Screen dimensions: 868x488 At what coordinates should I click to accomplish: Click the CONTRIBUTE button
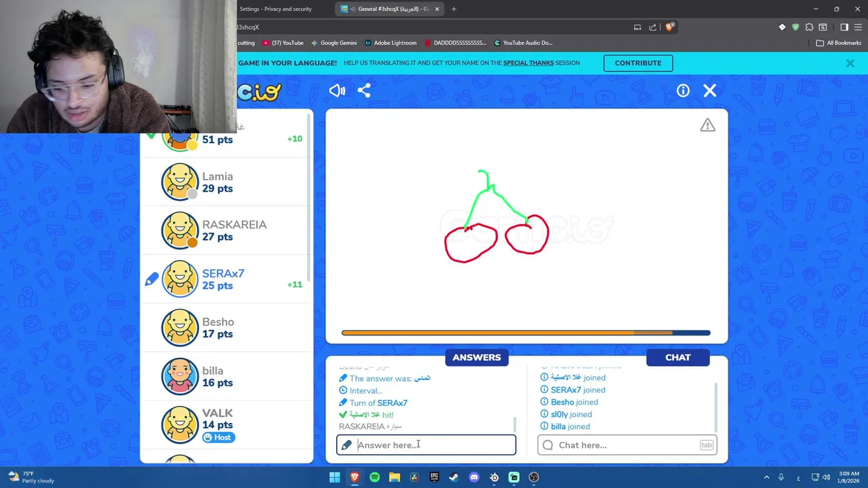(638, 63)
